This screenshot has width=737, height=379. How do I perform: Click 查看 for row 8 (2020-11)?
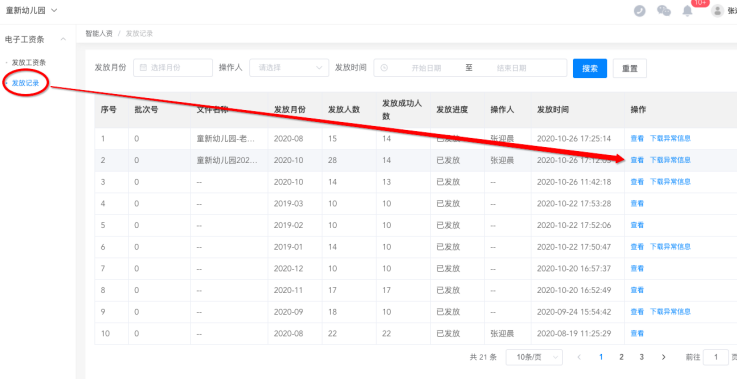[x=637, y=290]
